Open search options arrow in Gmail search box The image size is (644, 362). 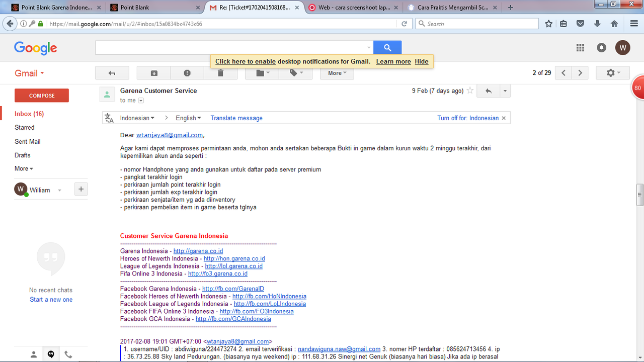click(x=369, y=48)
